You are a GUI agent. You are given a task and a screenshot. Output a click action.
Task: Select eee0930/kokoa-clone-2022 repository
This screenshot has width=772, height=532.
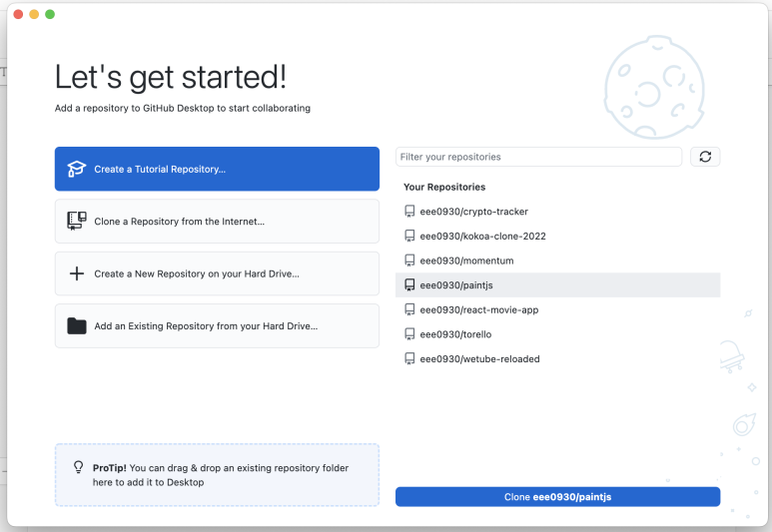(x=558, y=236)
